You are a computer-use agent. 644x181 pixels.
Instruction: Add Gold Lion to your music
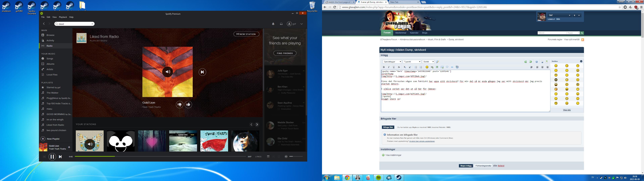(x=69, y=147)
